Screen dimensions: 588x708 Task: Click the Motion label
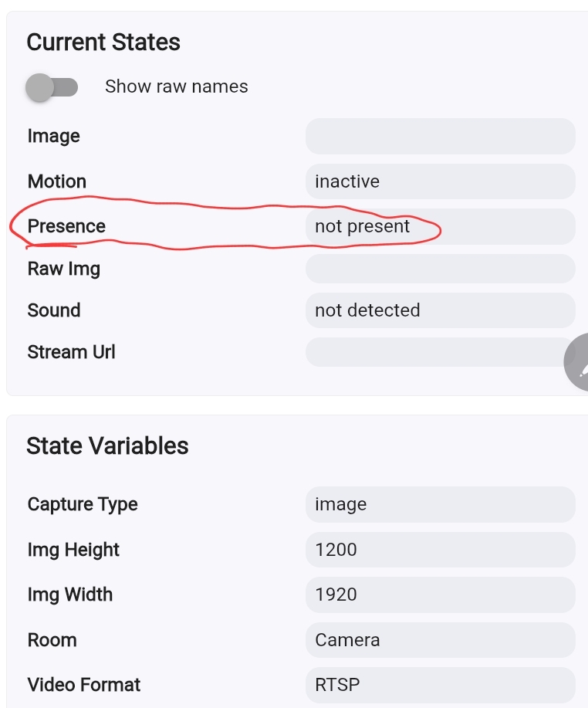pyautogui.click(x=57, y=181)
